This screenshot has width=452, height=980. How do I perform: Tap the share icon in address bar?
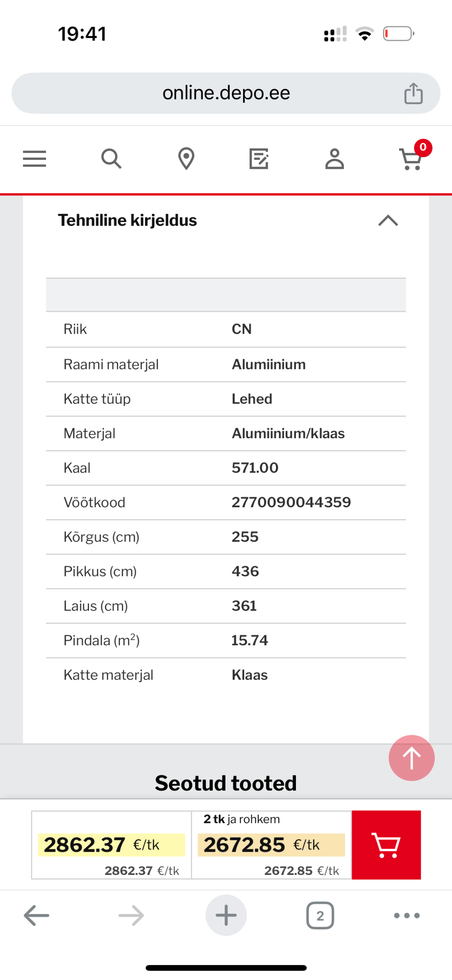click(x=414, y=93)
